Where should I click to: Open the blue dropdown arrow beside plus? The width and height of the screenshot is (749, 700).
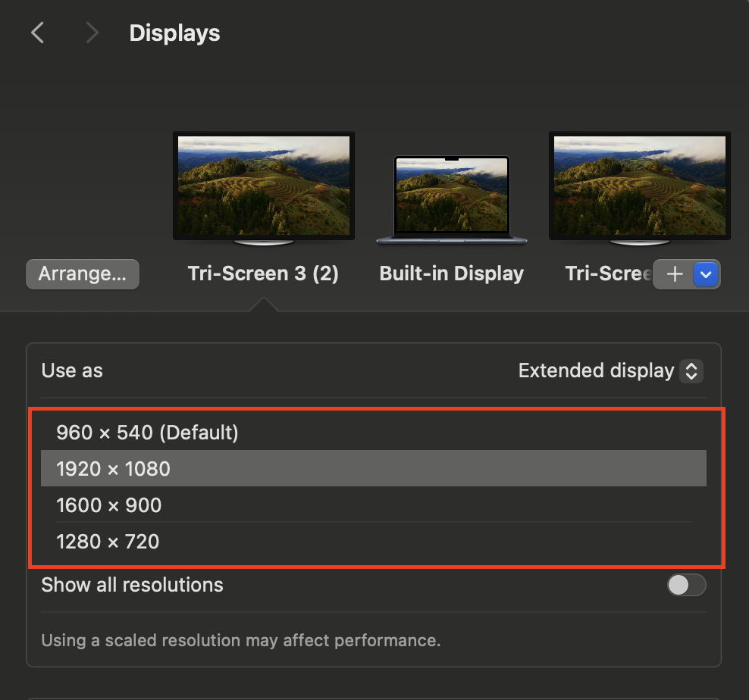point(707,274)
